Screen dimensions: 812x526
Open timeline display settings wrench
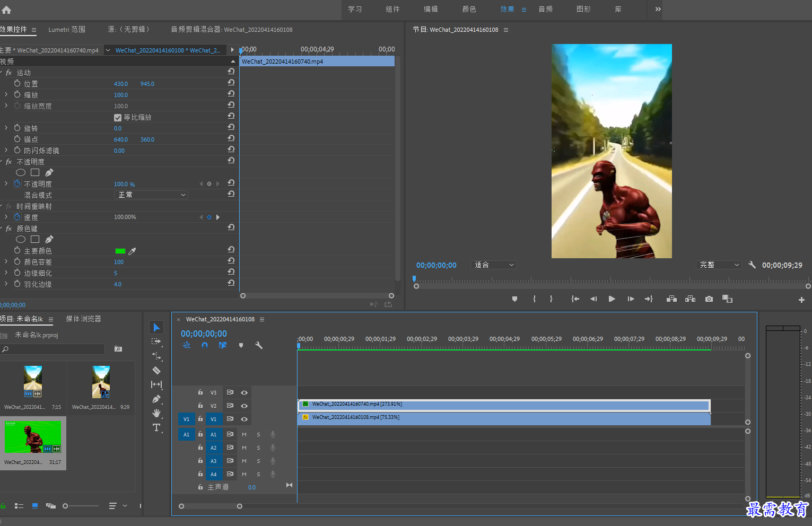(259, 345)
